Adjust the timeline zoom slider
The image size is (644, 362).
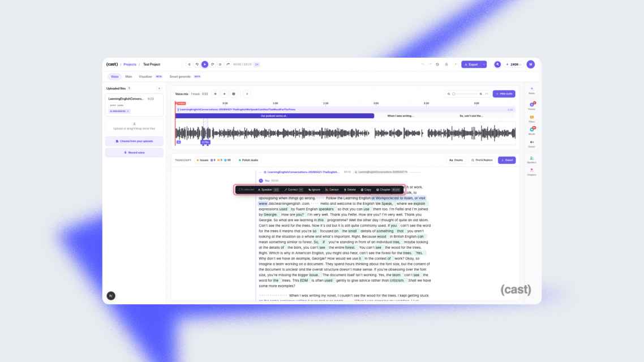466,94
